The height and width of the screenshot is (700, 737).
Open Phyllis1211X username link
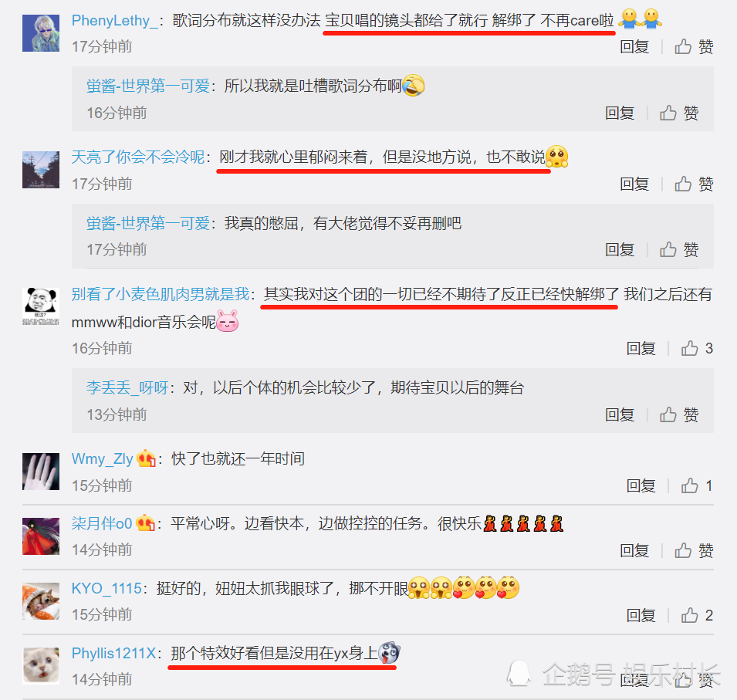[x=113, y=653]
